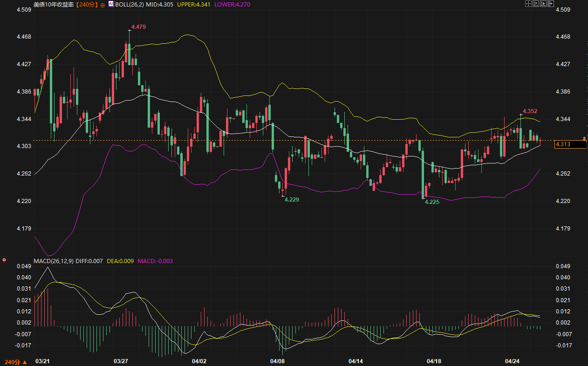Open the 240分 period selector at bottom left
Viewport: 588px width, 366px height.
click(15, 362)
